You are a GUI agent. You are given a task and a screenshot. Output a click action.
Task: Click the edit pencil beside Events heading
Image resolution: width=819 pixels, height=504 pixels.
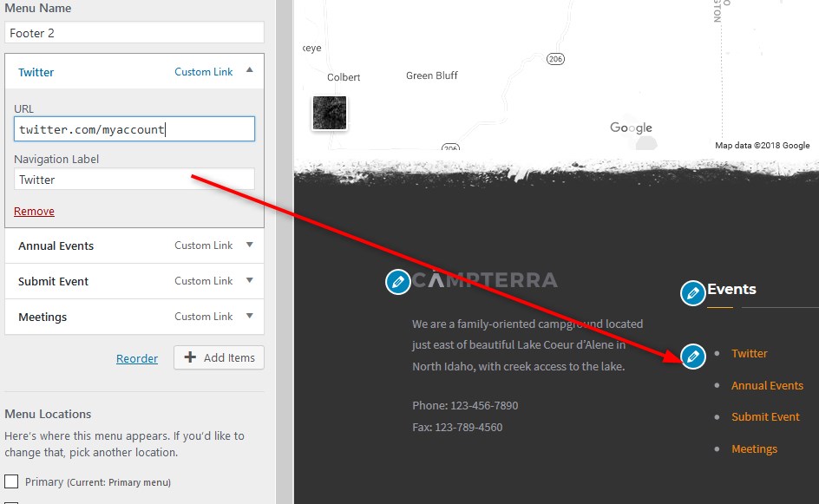click(693, 293)
